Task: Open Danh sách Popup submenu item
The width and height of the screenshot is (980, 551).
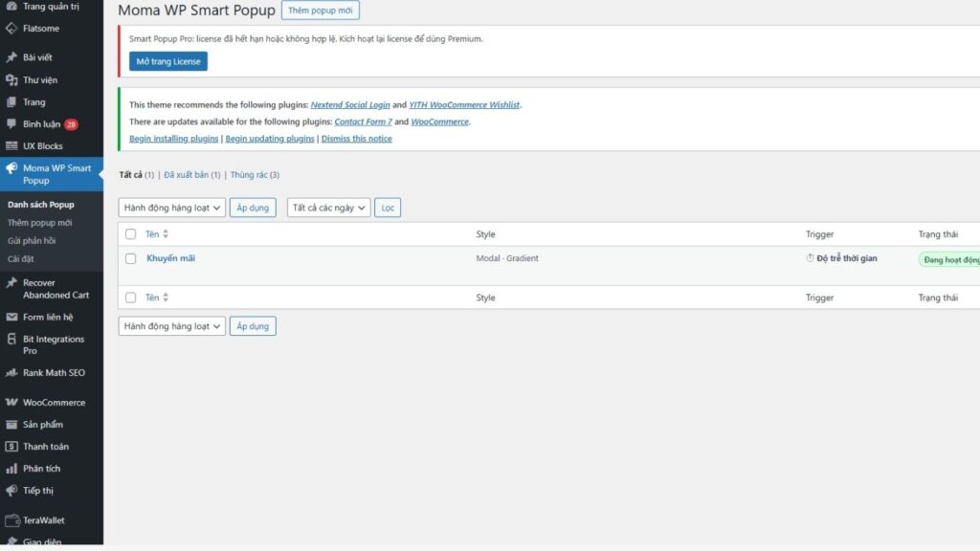Action: click(x=41, y=205)
